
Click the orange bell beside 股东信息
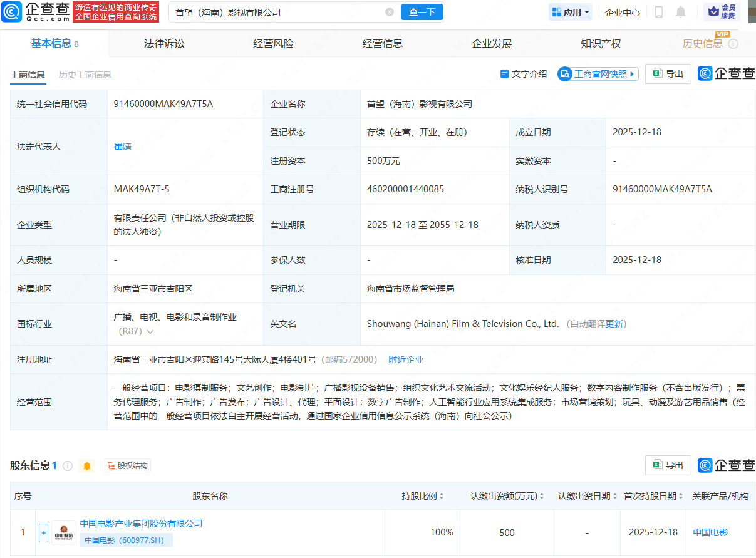click(87, 466)
